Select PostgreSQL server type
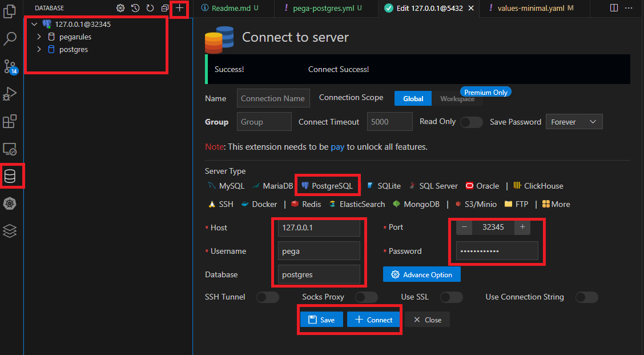The height and width of the screenshot is (355, 644). [327, 186]
